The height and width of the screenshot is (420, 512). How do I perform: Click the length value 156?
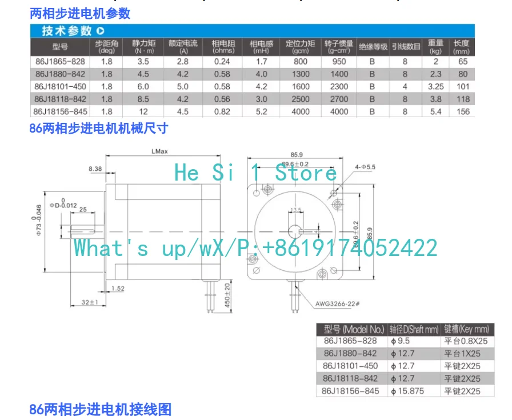tap(463, 111)
